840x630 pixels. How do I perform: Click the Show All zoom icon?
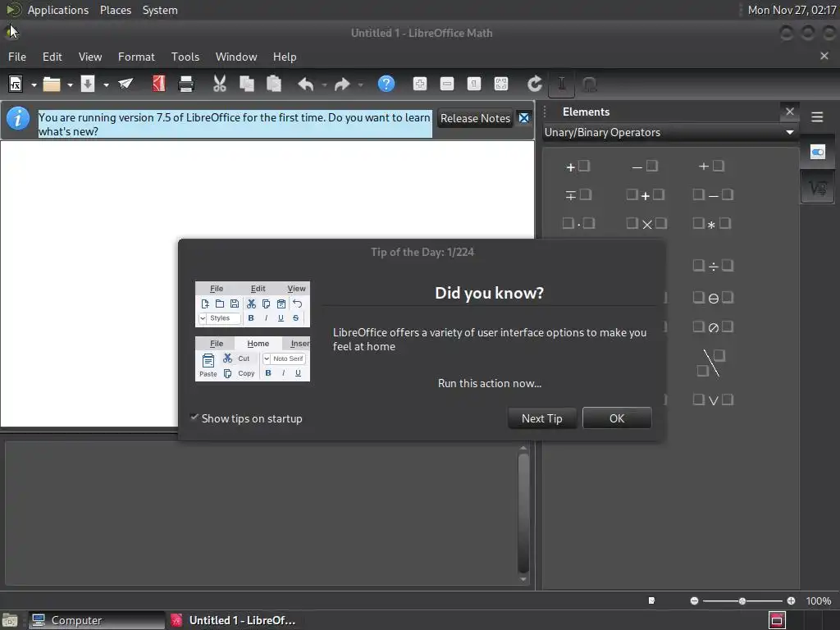pos(501,84)
